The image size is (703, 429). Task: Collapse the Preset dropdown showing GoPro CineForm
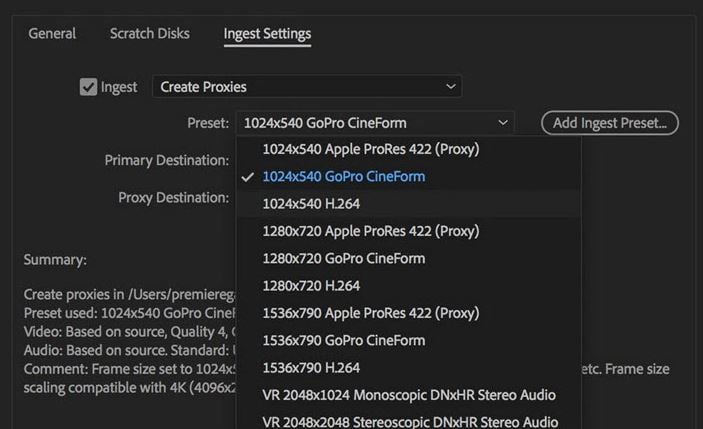(375, 123)
